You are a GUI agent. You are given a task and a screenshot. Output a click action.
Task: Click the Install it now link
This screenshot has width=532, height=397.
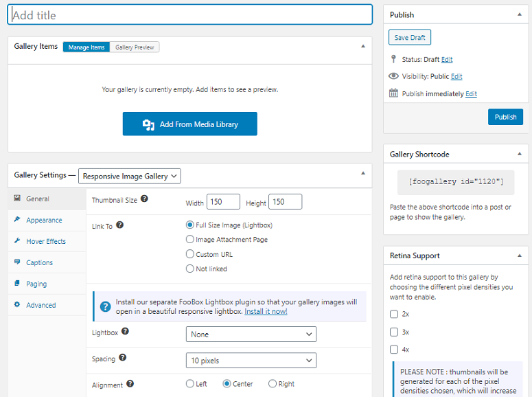(266, 311)
